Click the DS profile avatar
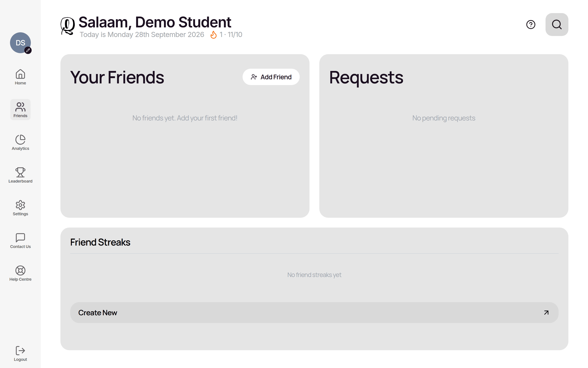 click(x=20, y=43)
